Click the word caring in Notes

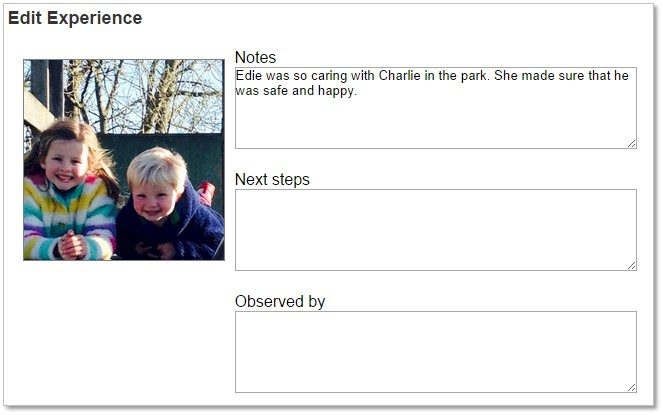(329, 75)
